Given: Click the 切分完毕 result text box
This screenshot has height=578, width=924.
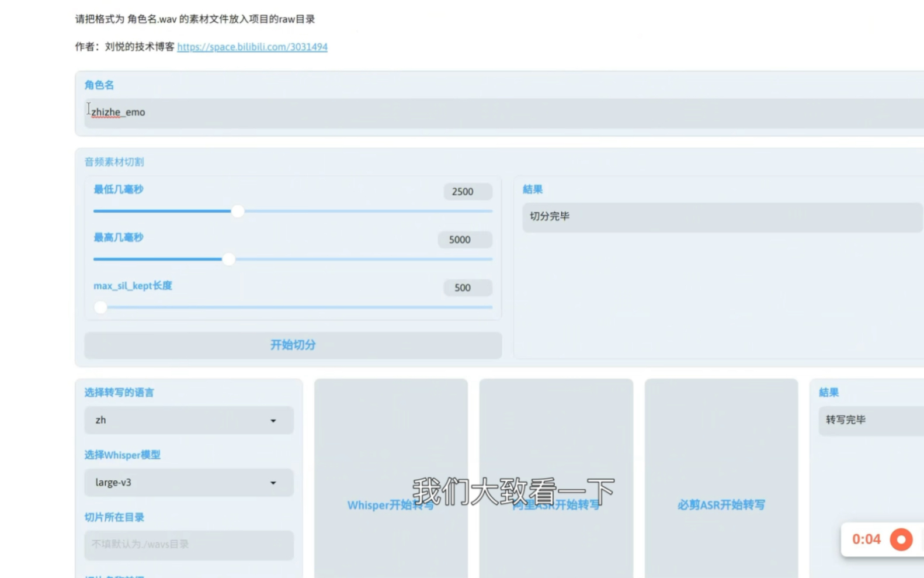Looking at the screenshot, I should point(722,217).
